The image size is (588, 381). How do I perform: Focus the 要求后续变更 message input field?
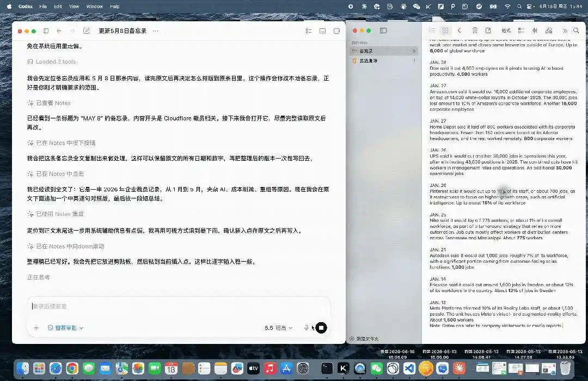coord(179,306)
